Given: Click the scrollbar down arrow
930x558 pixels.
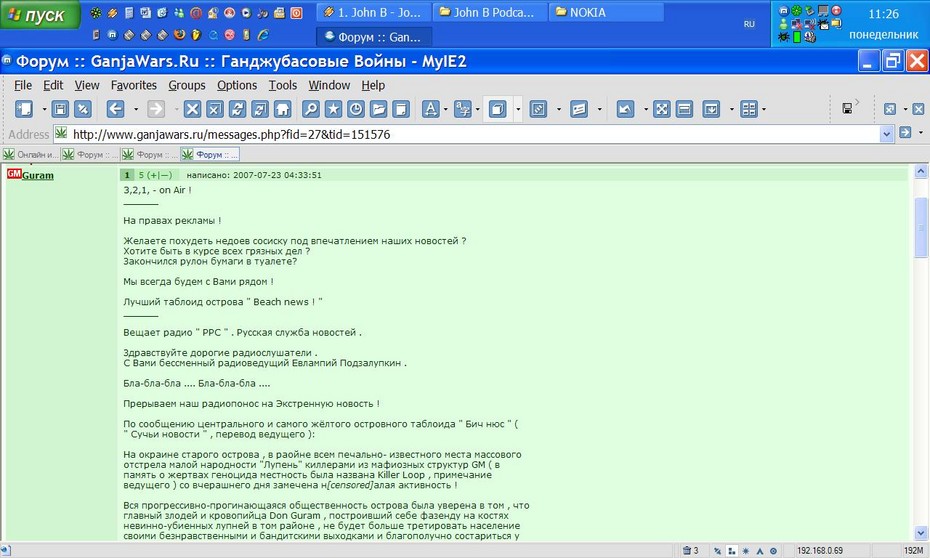Looking at the screenshot, I should (x=921, y=533).
